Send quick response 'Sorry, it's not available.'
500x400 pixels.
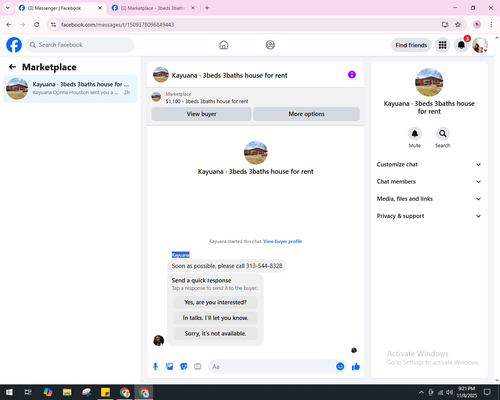[x=215, y=333]
